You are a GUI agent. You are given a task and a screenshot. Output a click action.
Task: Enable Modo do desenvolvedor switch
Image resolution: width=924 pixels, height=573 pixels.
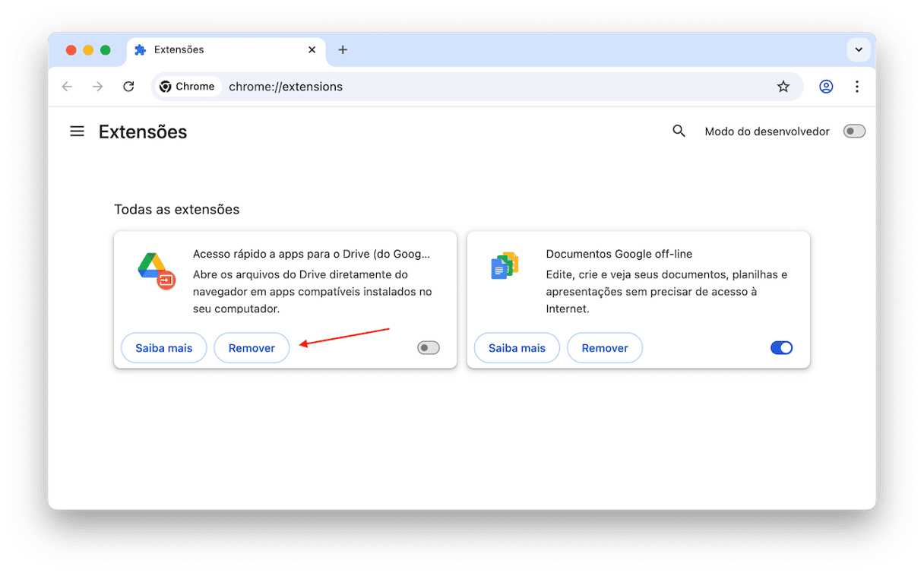pos(854,131)
